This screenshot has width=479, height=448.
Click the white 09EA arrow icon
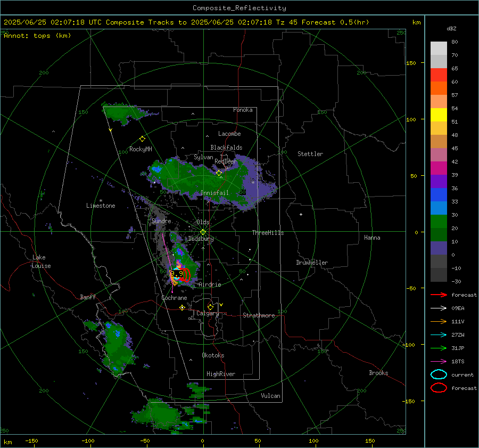pyautogui.click(x=439, y=308)
